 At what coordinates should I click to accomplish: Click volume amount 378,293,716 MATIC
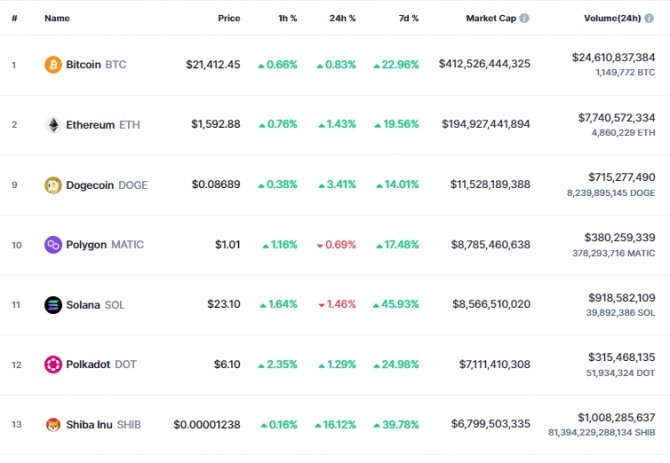[x=614, y=253]
